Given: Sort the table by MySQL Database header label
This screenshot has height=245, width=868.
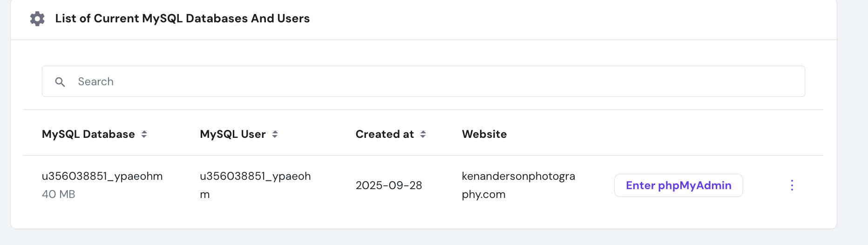Looking at the screenshot, I should point(88,134).
